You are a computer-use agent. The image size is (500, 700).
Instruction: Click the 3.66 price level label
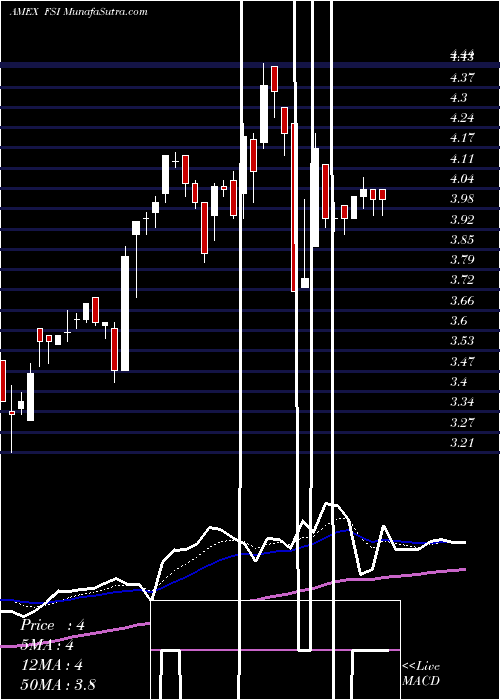point(462,300)
